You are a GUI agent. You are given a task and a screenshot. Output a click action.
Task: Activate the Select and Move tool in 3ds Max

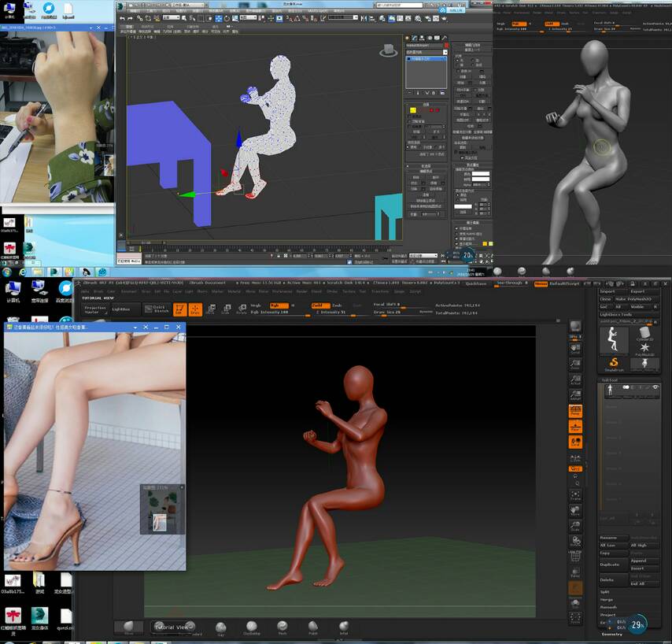tap(219, 18)
